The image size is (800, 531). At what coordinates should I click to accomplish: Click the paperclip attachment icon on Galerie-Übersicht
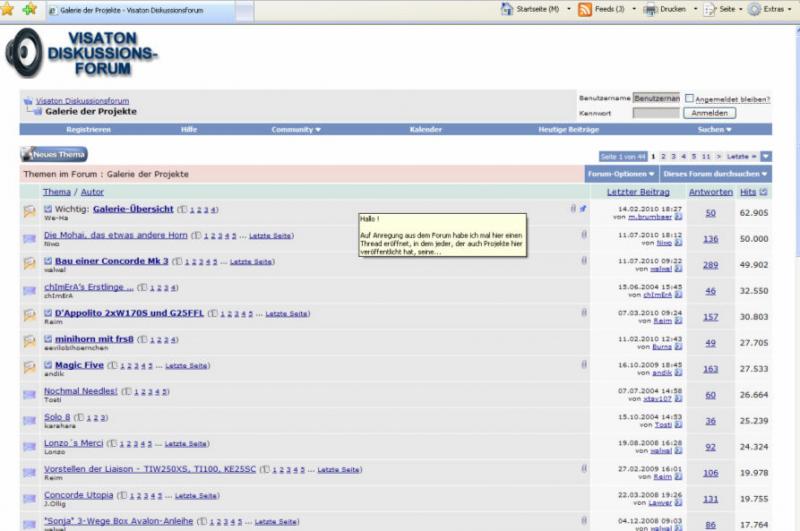coord(573,209)
